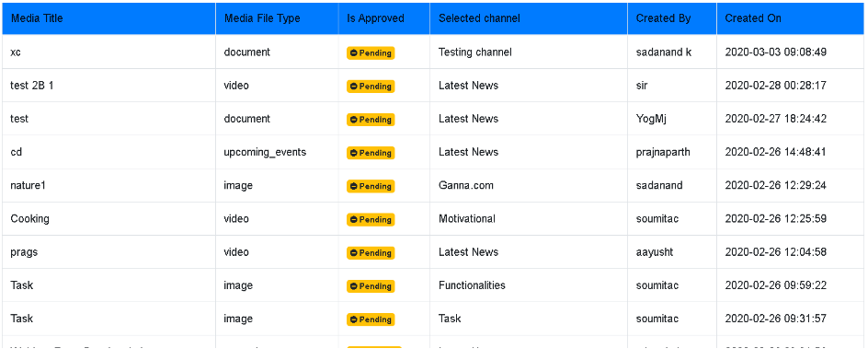Click image file type in the nature1 row
This screenshot has height=360, width=868.
238,186
